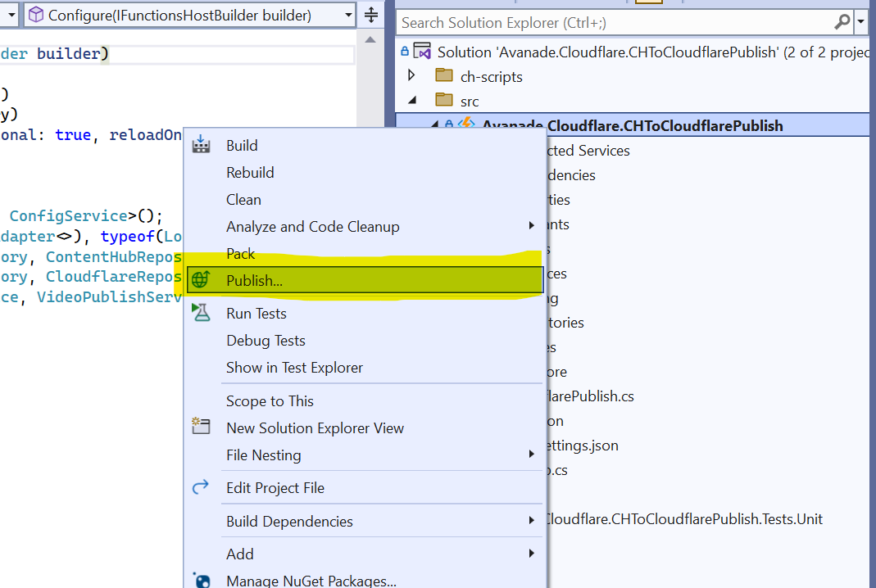Click the Edit Project File arrow icon
Viewport: 876px width, 588px height.
click(201, 488)
